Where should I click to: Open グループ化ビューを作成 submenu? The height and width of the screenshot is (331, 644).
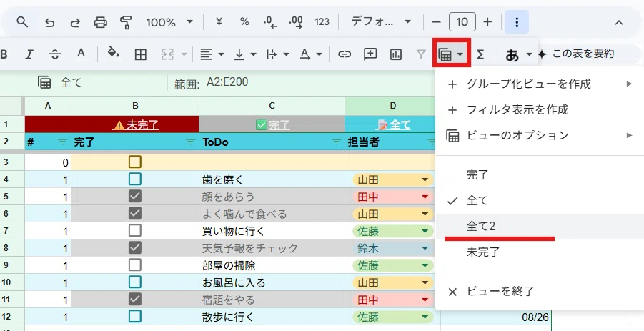click(x=540, y=84)
